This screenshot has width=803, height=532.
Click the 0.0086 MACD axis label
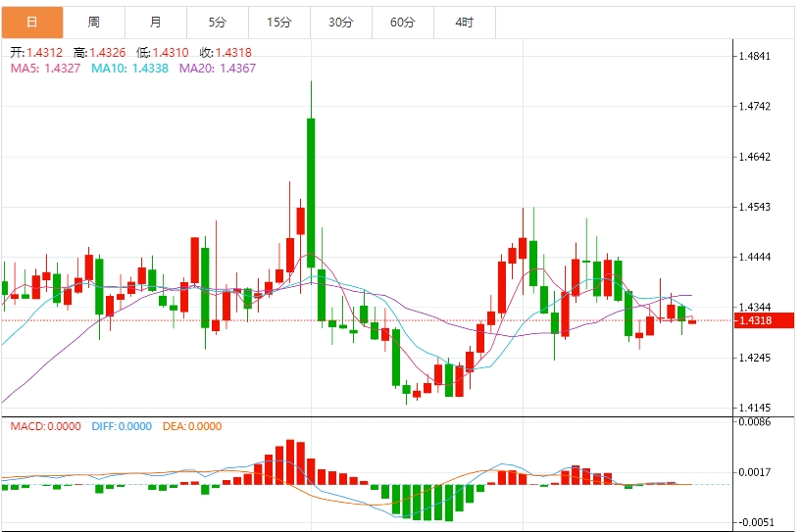755,422
